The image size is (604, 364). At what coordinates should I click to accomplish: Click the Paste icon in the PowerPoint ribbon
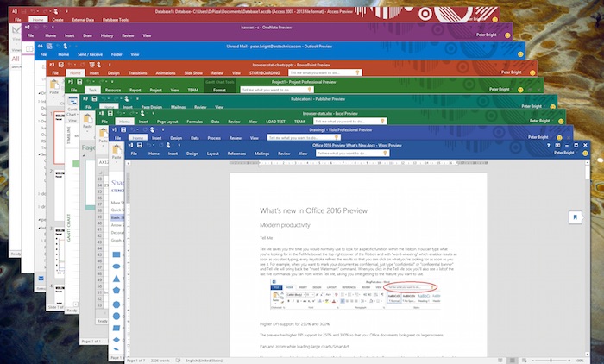click(55, 88)
